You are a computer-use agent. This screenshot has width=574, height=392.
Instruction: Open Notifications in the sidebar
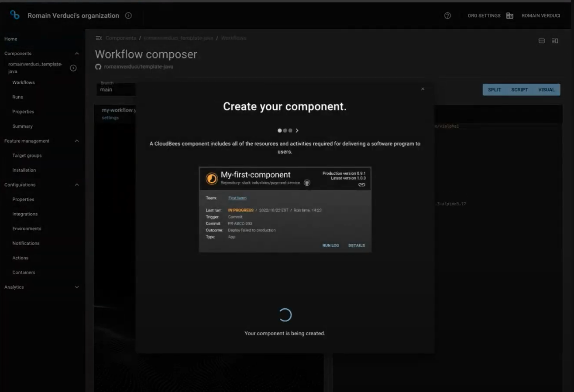[26, 243]
